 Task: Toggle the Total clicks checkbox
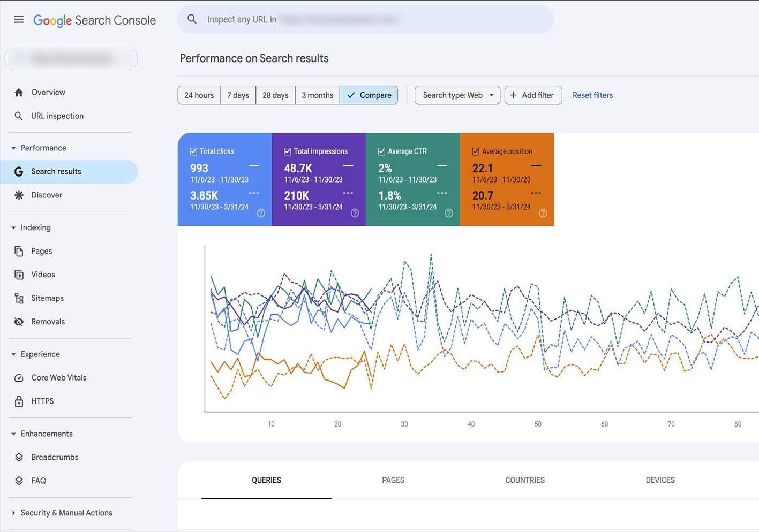[193, 151]
